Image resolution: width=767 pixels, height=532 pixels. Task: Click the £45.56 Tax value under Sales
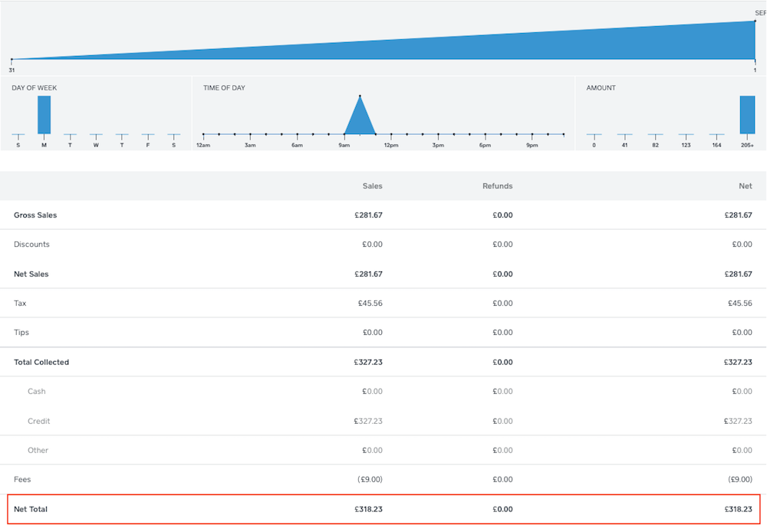[370, 304]
